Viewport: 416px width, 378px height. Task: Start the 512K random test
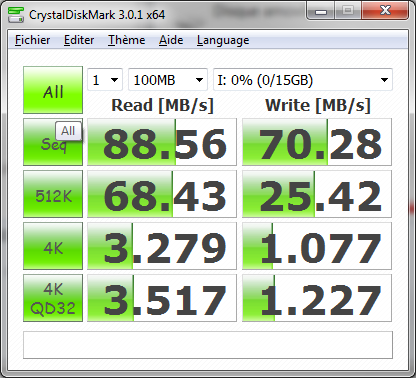(53, 194)
